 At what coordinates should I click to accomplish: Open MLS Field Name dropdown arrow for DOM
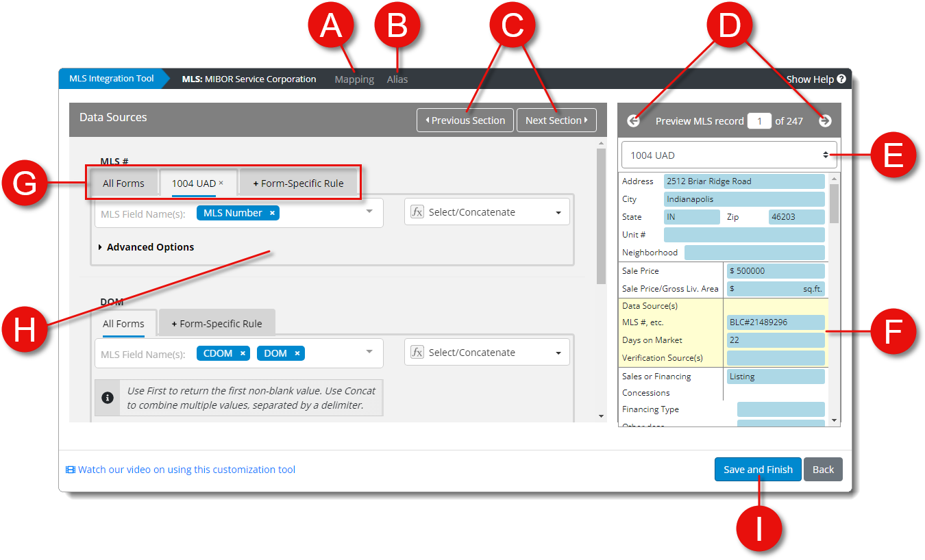369,352
